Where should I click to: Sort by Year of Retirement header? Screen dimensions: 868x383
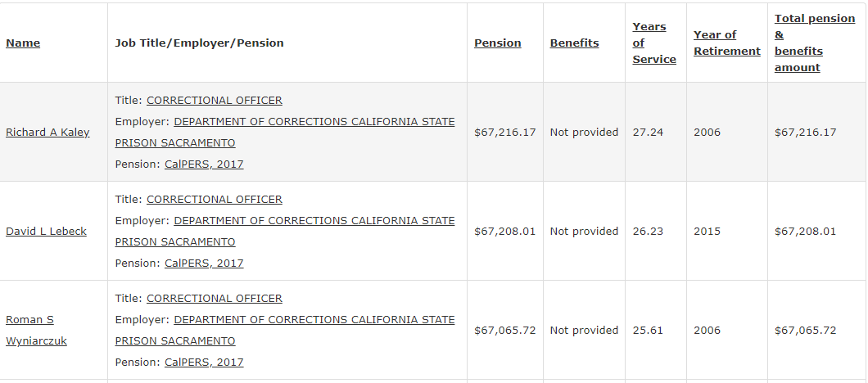[727, 43]
